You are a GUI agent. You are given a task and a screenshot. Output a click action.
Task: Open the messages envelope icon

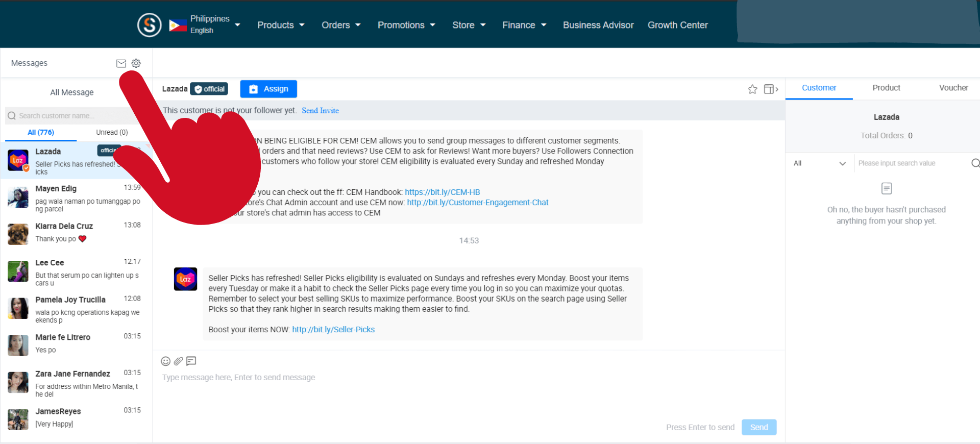click(x=121, y=63)
